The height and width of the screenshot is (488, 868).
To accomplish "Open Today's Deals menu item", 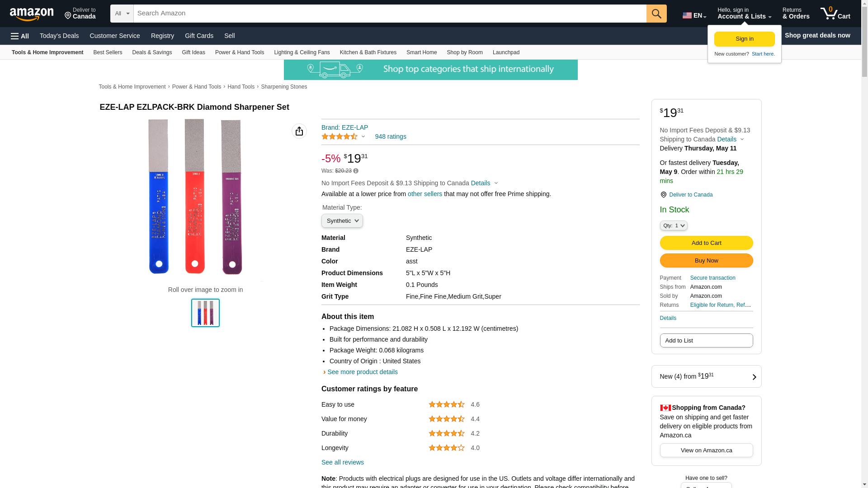I will click(x=59, y=36).
